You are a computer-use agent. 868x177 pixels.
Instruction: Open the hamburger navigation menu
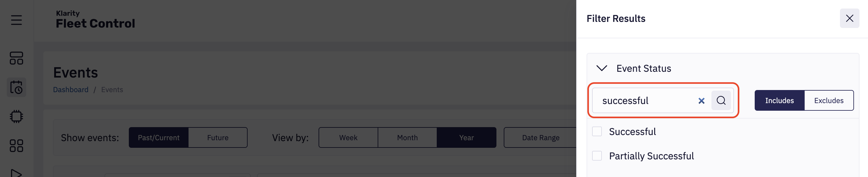pyautogui.click(x=16, y=20)
